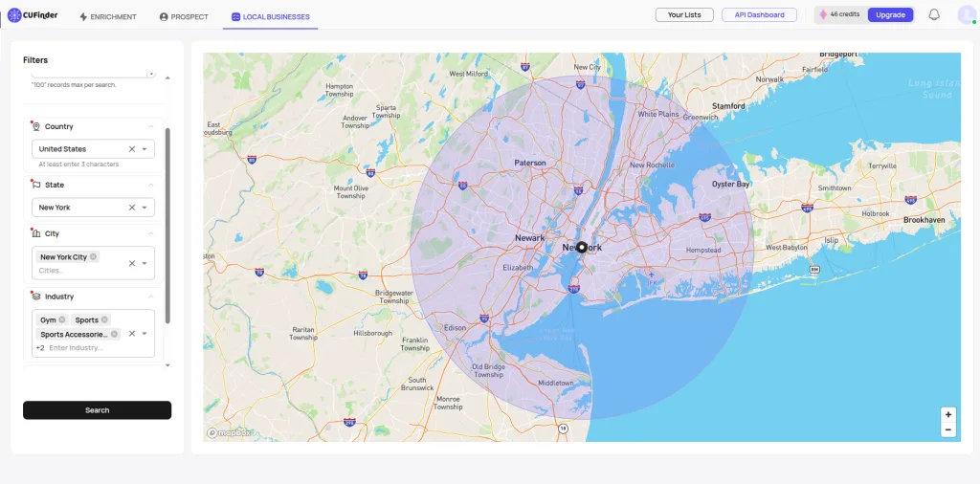Remove the Gym industry tag
980x484 pixels.
tap(62, 319)
